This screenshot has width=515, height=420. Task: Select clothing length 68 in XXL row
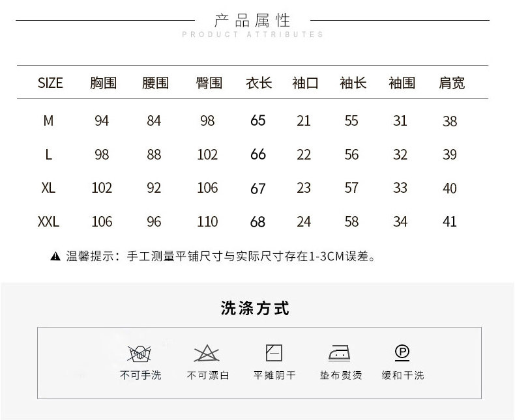click(x=258, y=222)
